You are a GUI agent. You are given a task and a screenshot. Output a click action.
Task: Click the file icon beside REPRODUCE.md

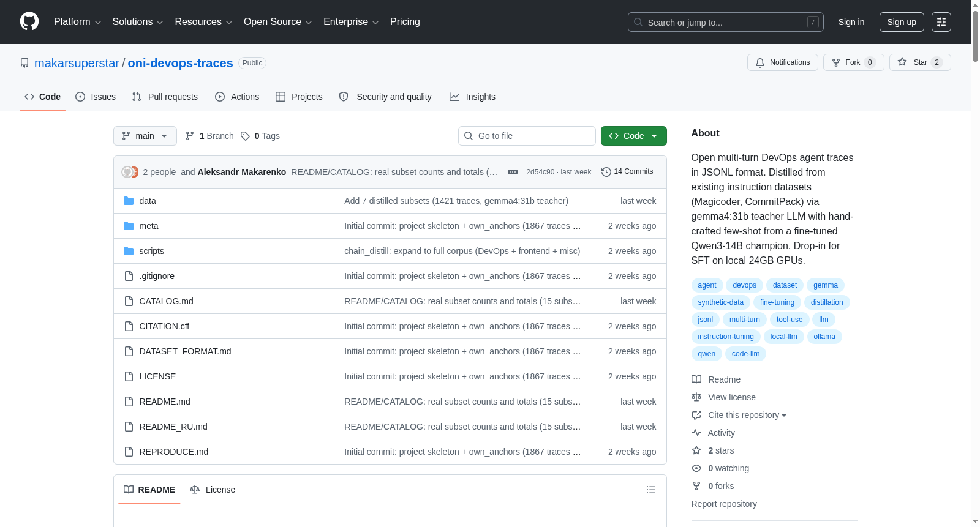pos(129,452)
